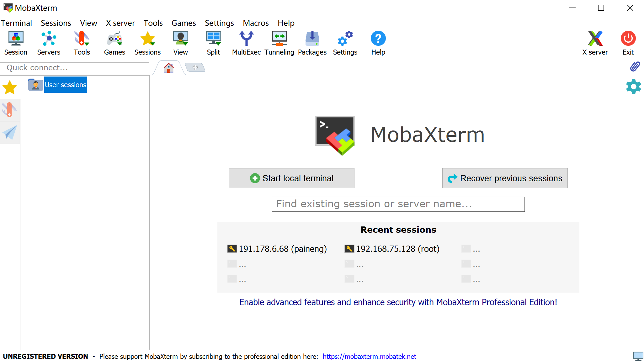Image resolution: width=644 pixels, height=361 pixels.
Task: Click the red Exit power icon
Action: (628, 43)
